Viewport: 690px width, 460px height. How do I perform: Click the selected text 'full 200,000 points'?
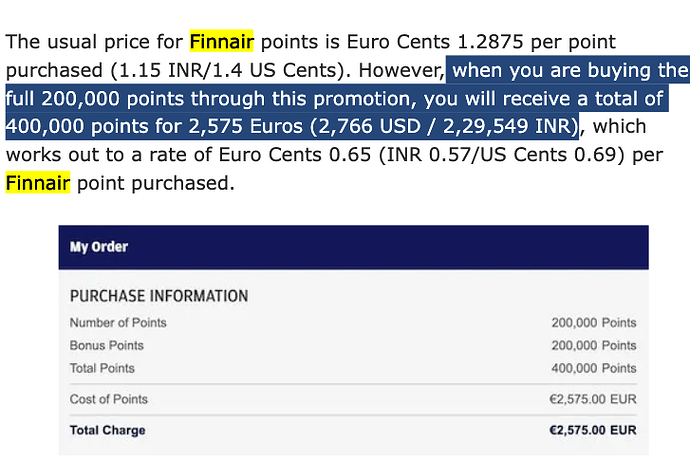pyautogui.click(x=95, y=98)
